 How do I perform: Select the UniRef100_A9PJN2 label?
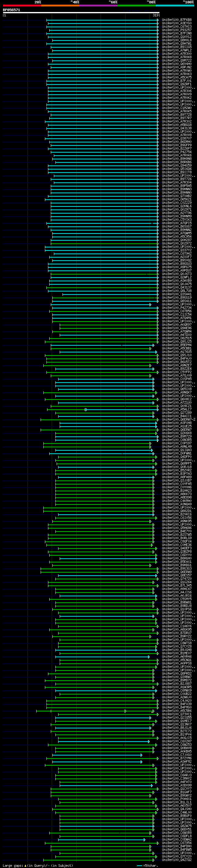(x=177, y=67)
